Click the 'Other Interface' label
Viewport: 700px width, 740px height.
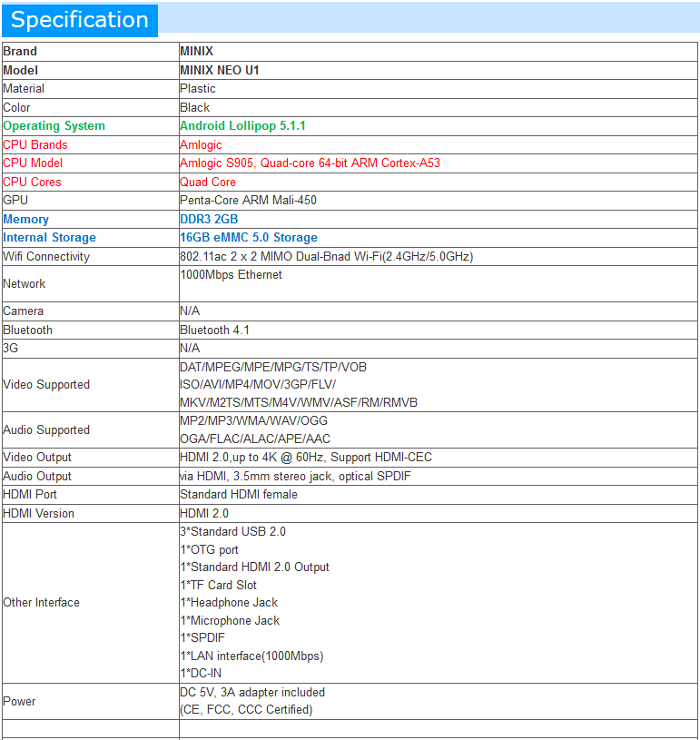pos(41,603)
